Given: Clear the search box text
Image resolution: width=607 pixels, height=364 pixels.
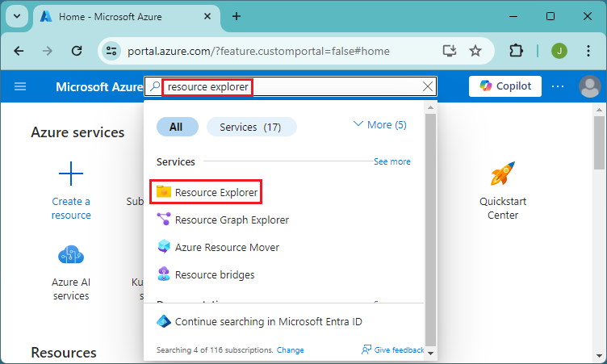Looking at the screenshot, I should coord(428,86).
